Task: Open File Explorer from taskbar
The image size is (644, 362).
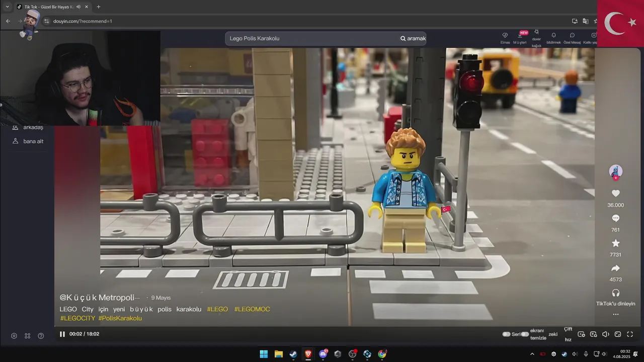Action: 278,354
